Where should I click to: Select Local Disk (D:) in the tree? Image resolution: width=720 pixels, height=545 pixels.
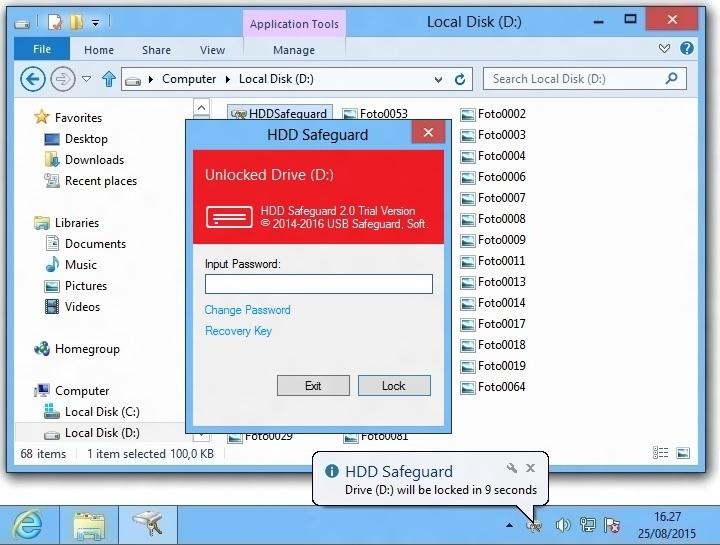102,433
